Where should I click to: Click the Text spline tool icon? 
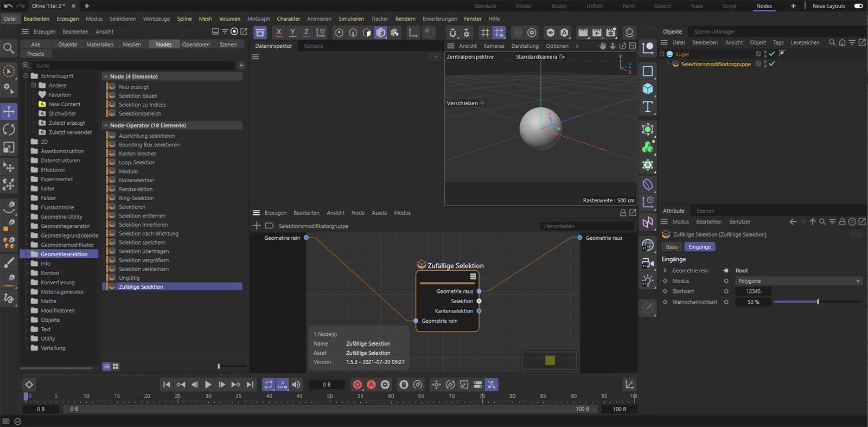click(648, 107)
